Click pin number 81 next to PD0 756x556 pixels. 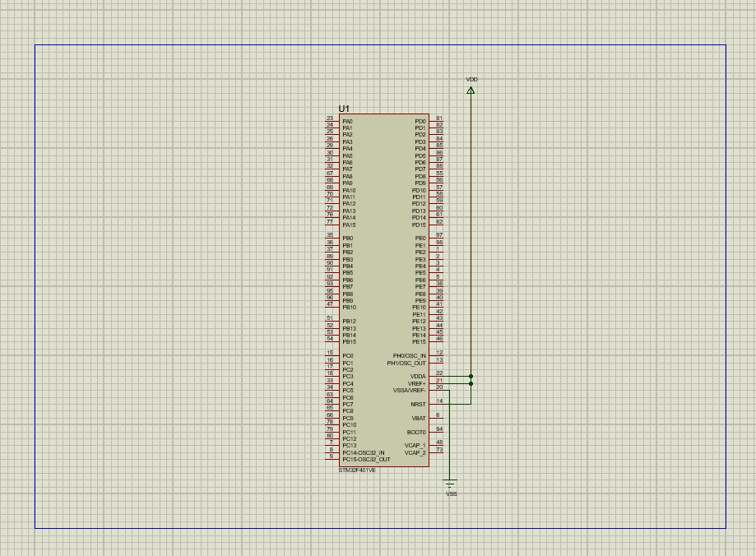click(x=439, y=118)
